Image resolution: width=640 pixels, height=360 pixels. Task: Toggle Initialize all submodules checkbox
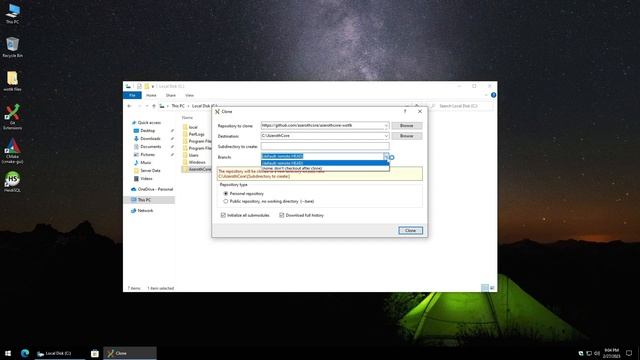pos(223,215)
